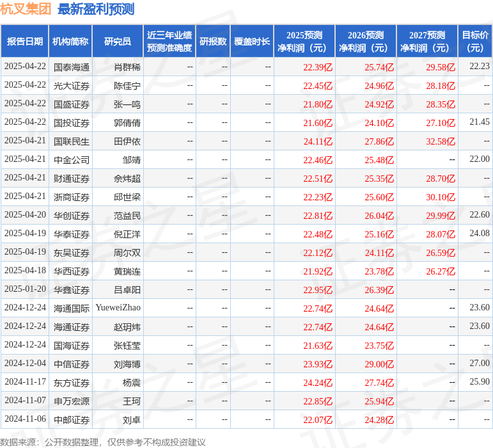493x448 pixels.
Task: Click the 财通证券 institution cell
Action: 72,179
